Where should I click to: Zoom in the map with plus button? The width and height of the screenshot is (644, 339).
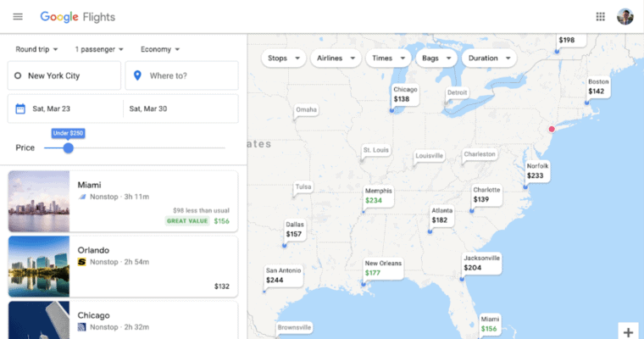(628, 331)
